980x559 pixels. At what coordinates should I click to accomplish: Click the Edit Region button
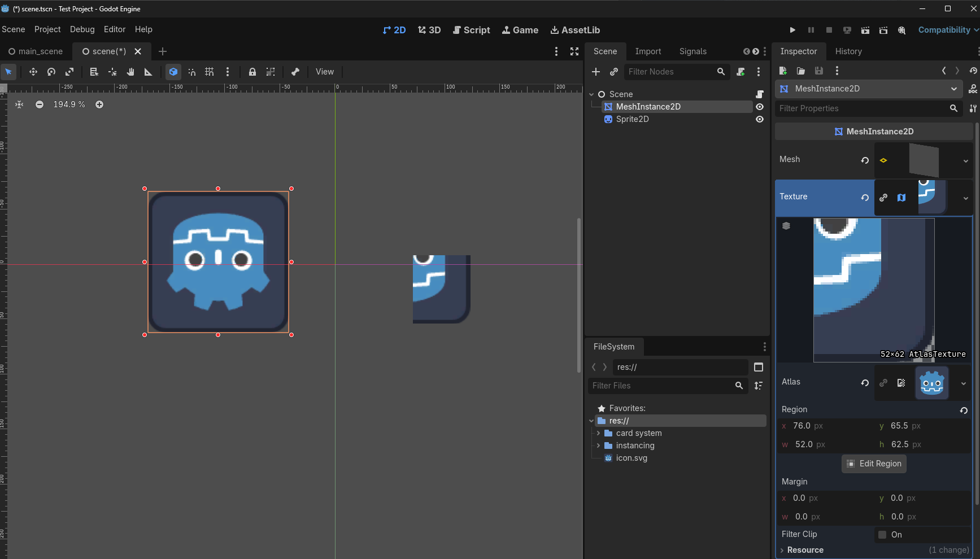click(x=874, y=464)
